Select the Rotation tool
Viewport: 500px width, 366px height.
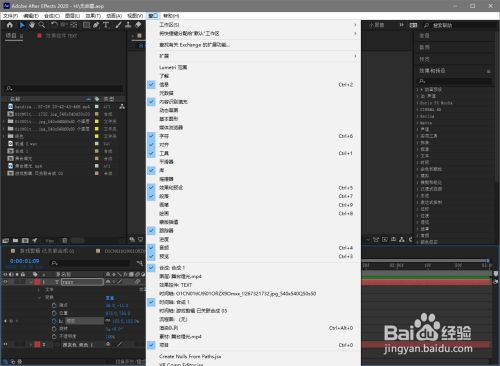(x=54, y=25)
